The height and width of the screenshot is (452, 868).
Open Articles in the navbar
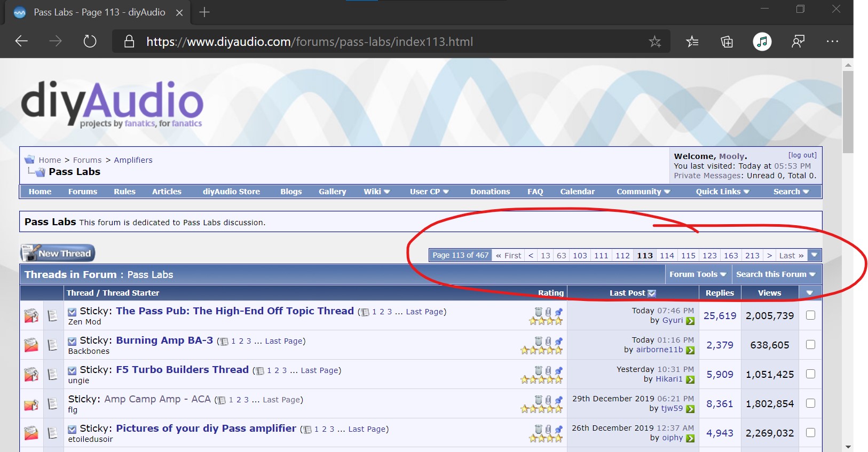point(167,192)
